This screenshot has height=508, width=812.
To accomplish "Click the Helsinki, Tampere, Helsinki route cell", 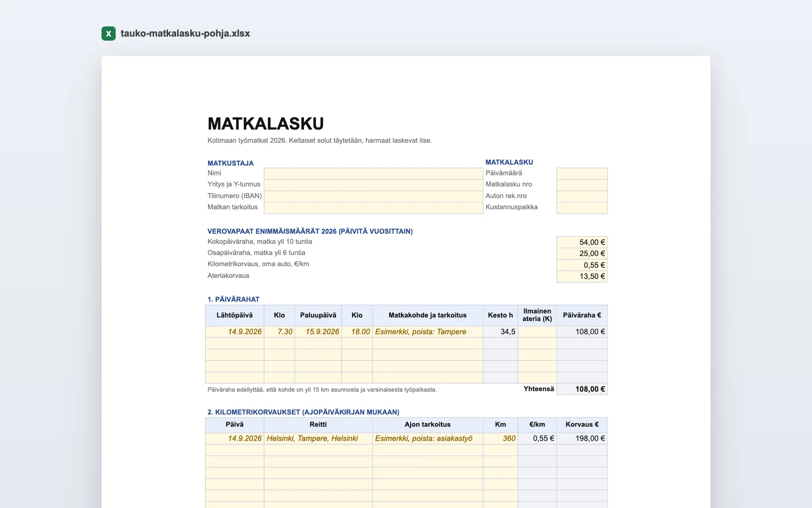I will (x=318, y=438).
